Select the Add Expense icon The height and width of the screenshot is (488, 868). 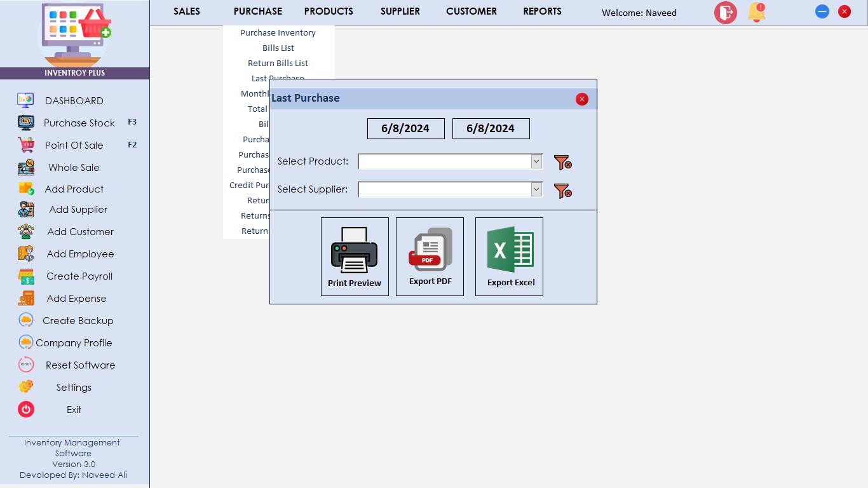(x=25, y=298)
